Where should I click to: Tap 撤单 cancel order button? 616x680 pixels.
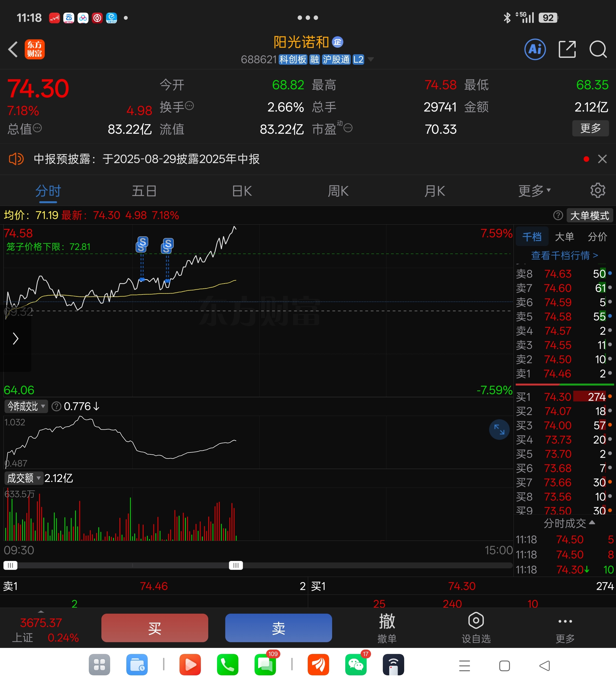tap(387, 628)
